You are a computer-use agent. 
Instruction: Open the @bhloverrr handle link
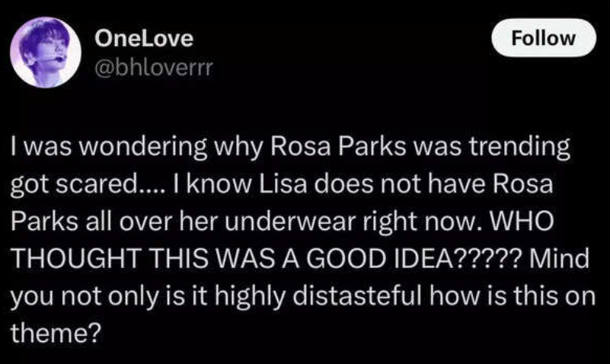coord(151,67)
